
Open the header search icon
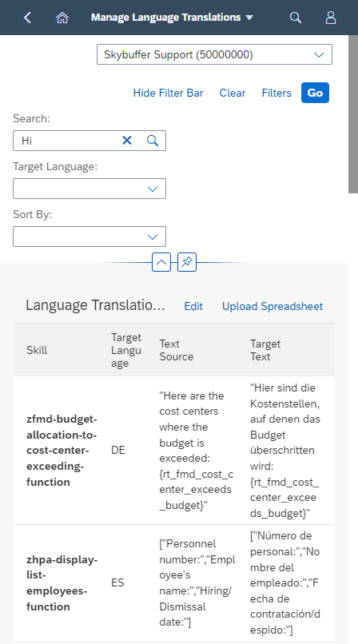(x=296, y=18)
